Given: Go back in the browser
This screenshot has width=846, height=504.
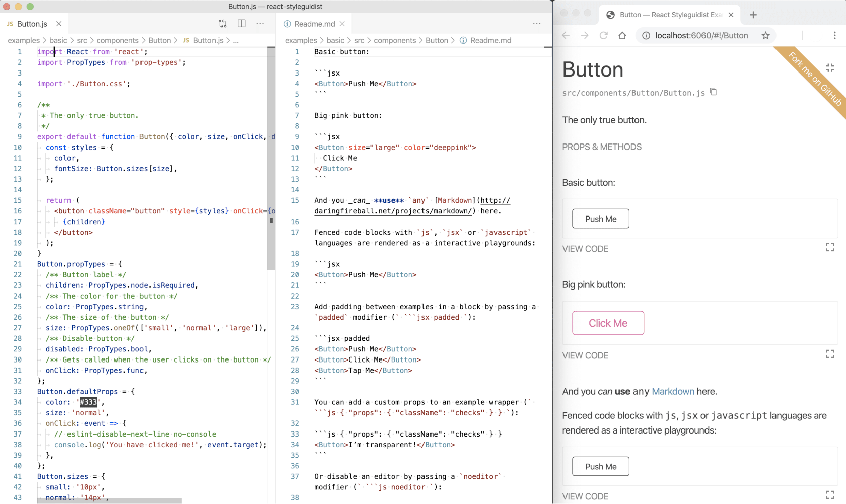Looking at the screenshot, I should tap(566, 35).
